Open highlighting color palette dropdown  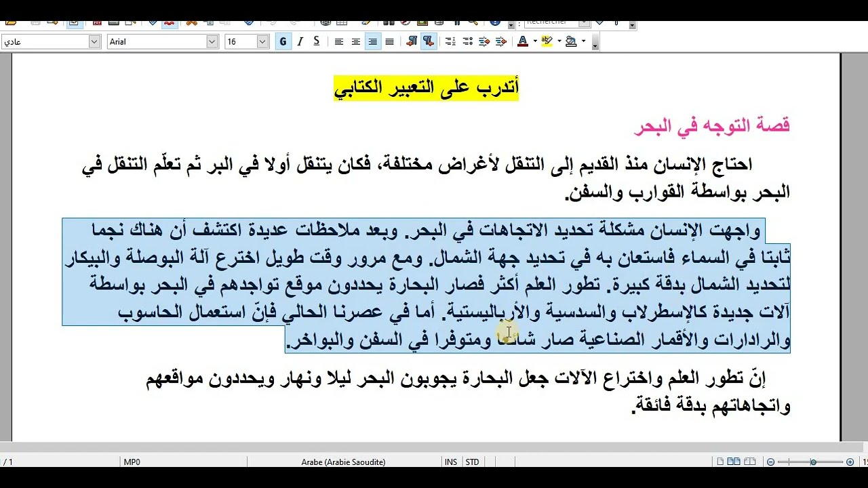point(559,41)
